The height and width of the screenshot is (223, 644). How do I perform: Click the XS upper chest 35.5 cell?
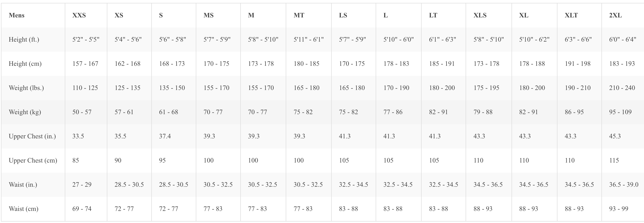(120, 136)
